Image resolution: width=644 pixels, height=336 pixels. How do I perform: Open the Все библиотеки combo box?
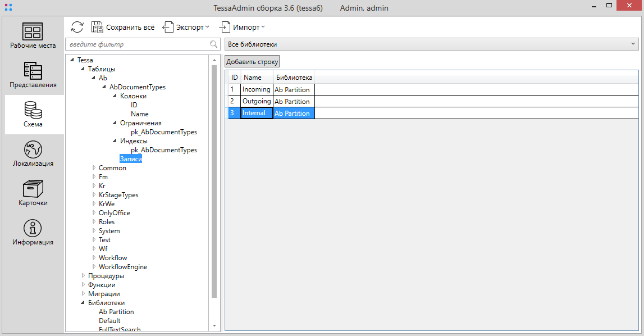point(431,44)
